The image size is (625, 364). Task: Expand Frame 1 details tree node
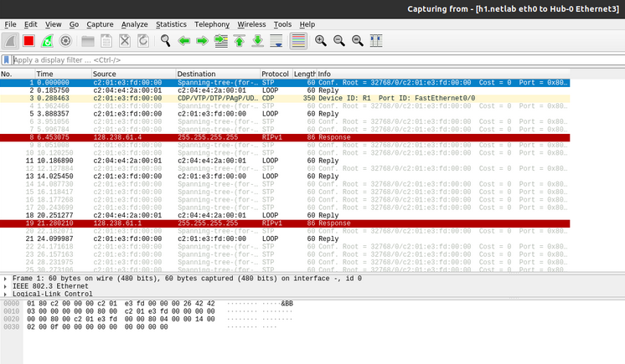(5, 279)
